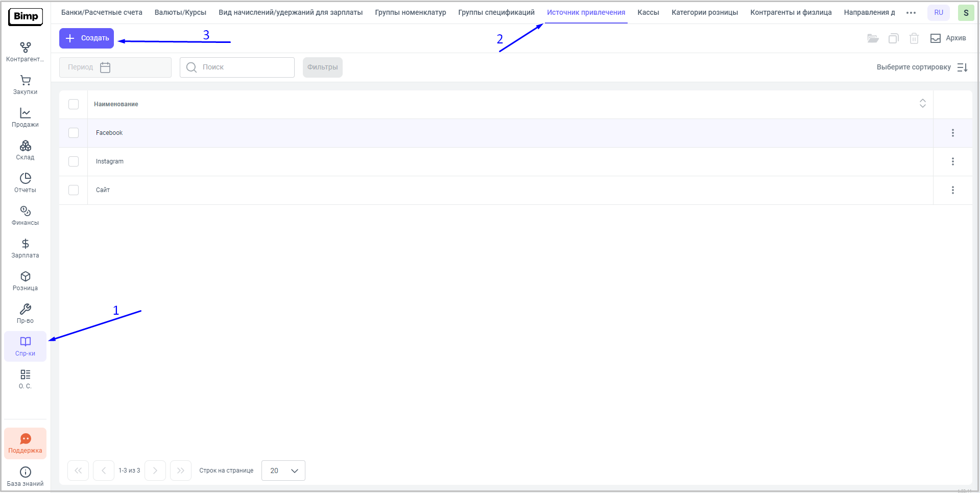Viewport: 980px width, 493px height.
Task: Open three-dot menu for Сайт row
Action: tap(952, 190)
